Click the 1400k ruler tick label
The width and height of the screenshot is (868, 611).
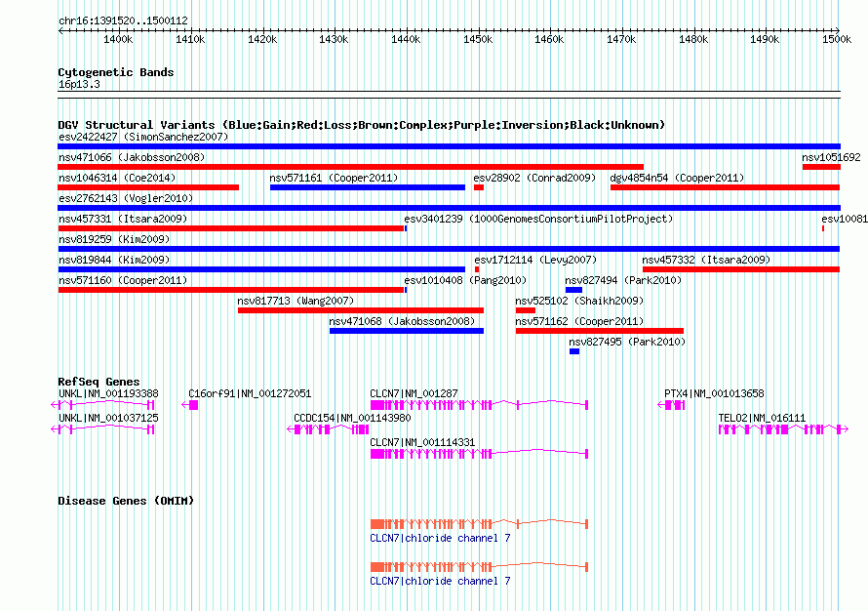pyautogui.click(x=118, y=39)
